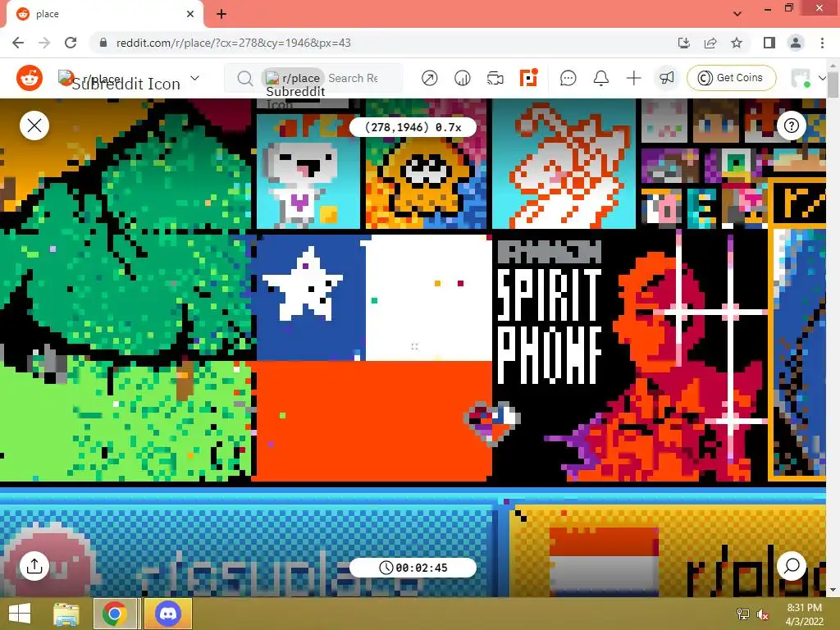Open the Windows Start button
This screenshot has width=840, height=630.
pyautogui.click(x=20, y=614)
